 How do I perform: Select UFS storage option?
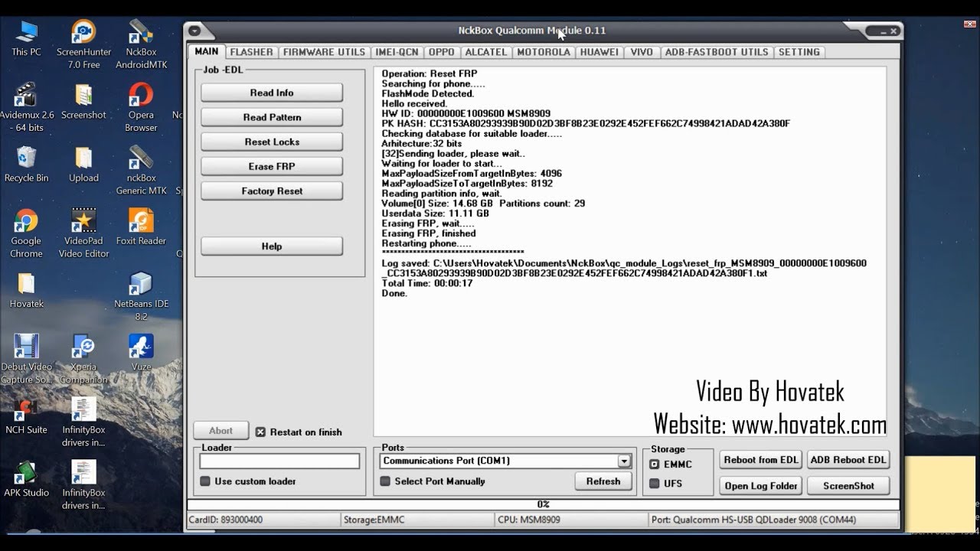click(654, 484)
